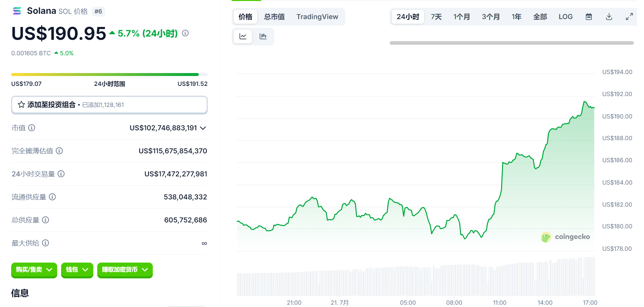The width and height of the screenshot is (644, 307).
Task: Click the CoinGecko logo on chart
Action: (x=565, y=237)
